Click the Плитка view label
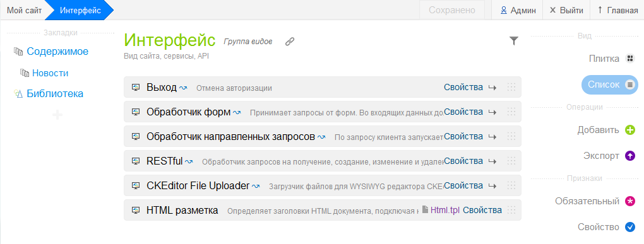This screenshot has width=644, height=244. [604, 59]
